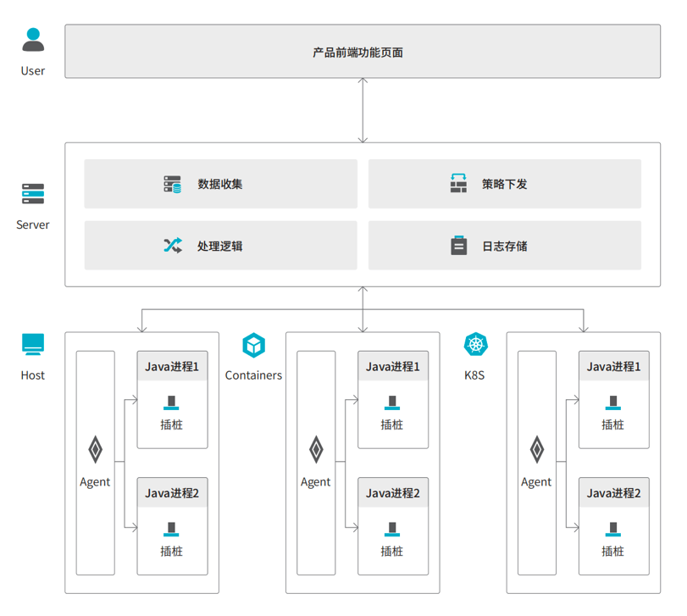Select the 数据收集 module label
This screenshot has width=687, height=616.
(x=220, y=184)
